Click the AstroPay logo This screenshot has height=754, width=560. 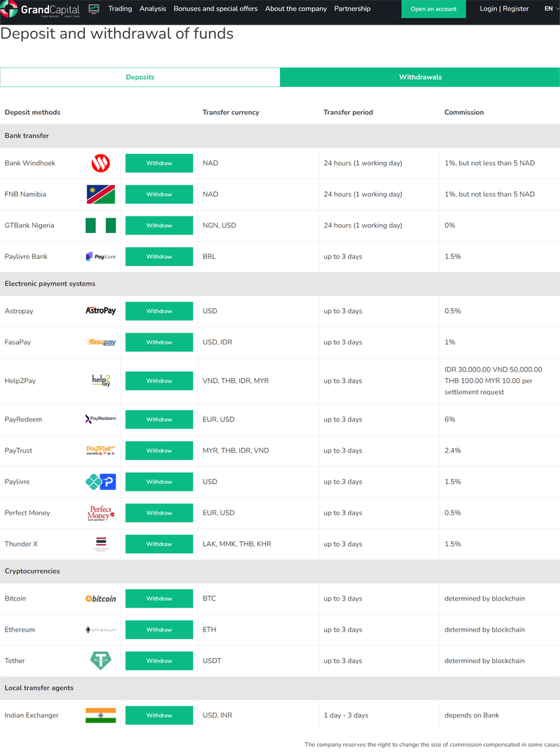click(101, 311)
